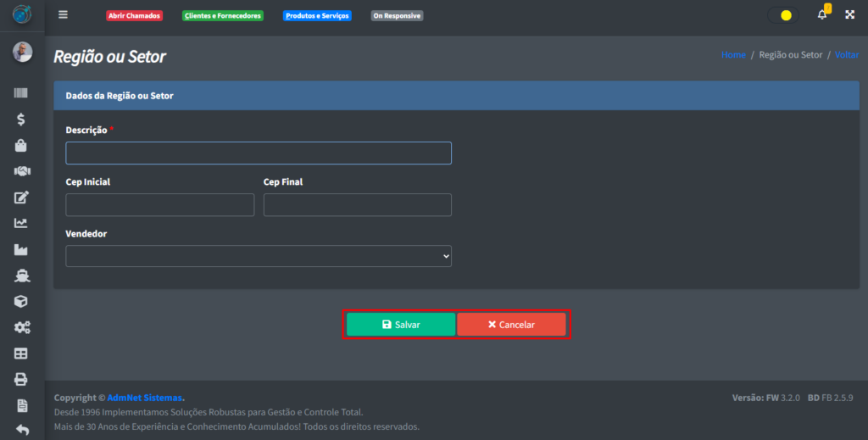Click the printer icon in sidebar

click(x=21, y=379)
